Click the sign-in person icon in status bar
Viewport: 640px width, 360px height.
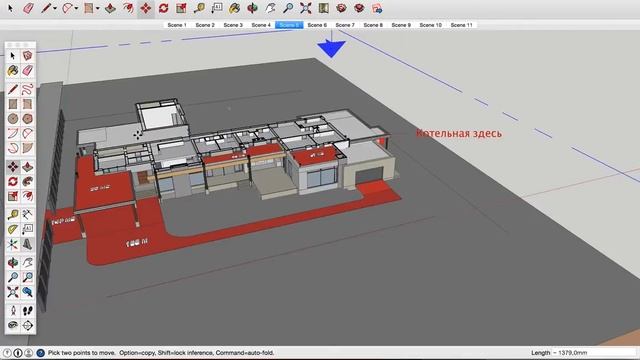point(29,353)
